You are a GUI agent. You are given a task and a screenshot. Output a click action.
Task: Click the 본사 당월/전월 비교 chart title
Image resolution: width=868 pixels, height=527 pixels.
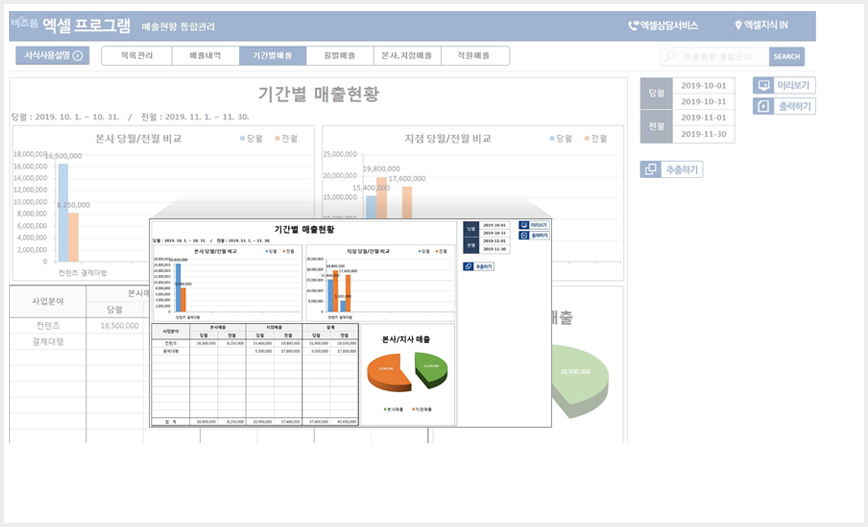tap(138, 138)
